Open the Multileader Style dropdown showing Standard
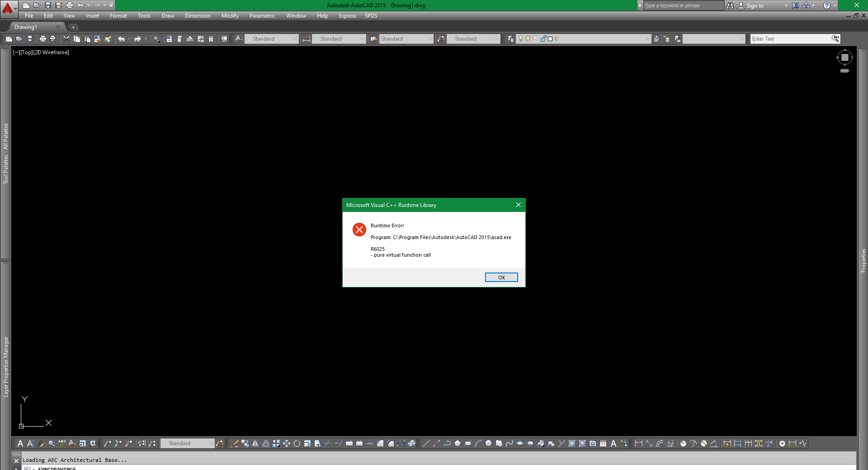 tap(473, 39)
